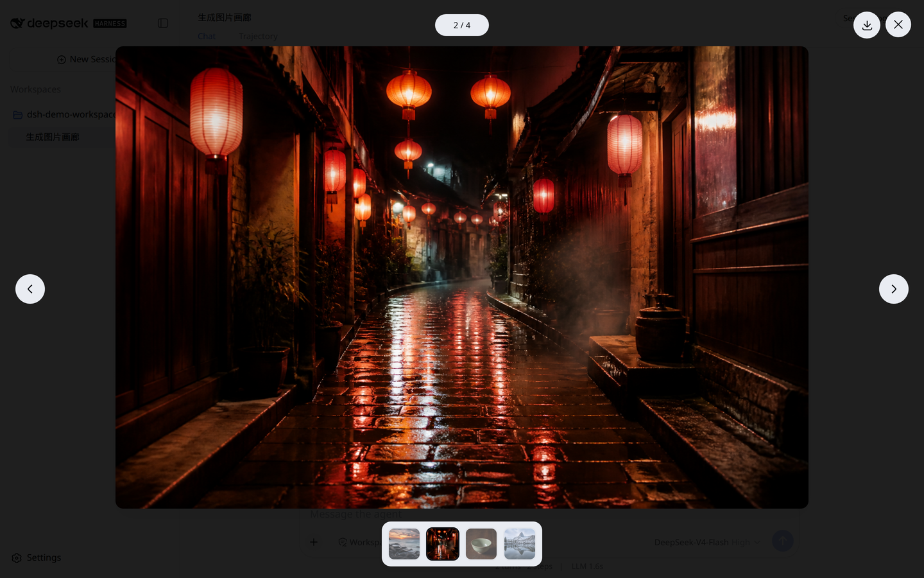Switch to the Chat tab
Screen dimensions: 924x578
tap(207, 36)
